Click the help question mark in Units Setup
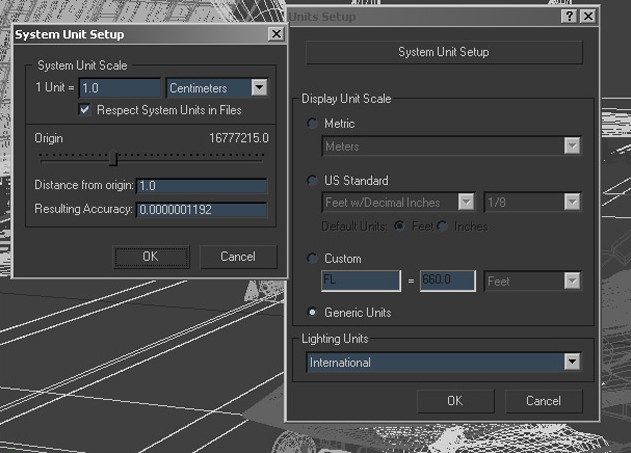The height and width of the screenshot is (453, 631). point(569,16)
